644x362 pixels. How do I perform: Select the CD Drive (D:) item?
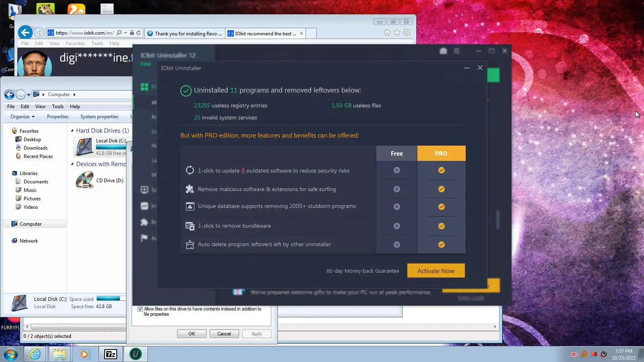[100, 181]
